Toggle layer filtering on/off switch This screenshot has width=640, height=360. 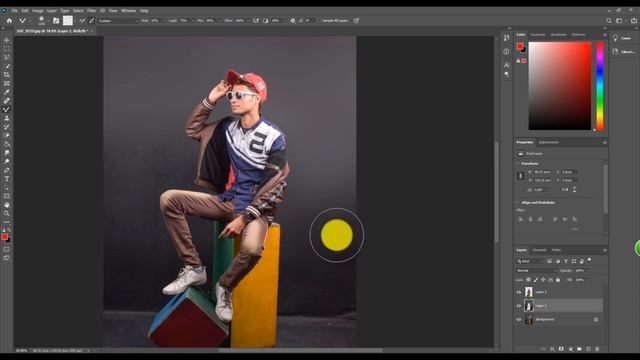(x=589, y=260)
